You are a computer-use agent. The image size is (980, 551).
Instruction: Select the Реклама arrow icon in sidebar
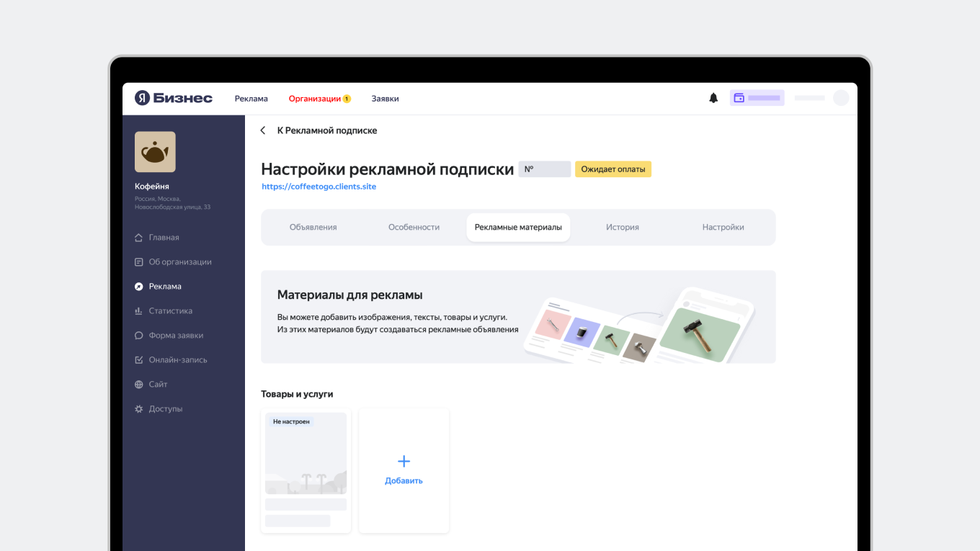(139, 286)
